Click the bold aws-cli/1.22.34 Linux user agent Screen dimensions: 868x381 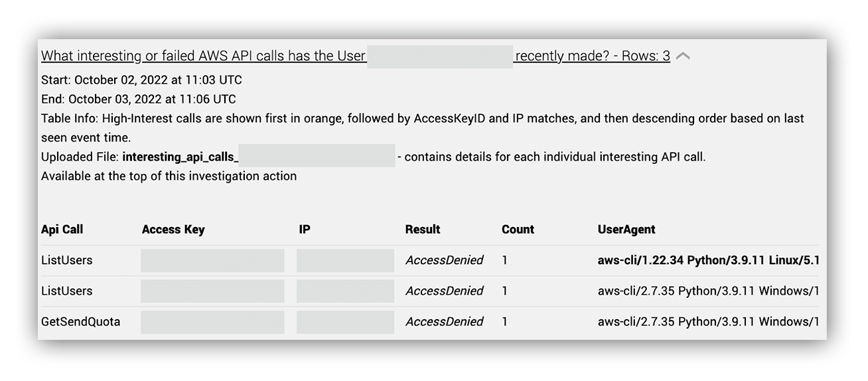point(708,260)
